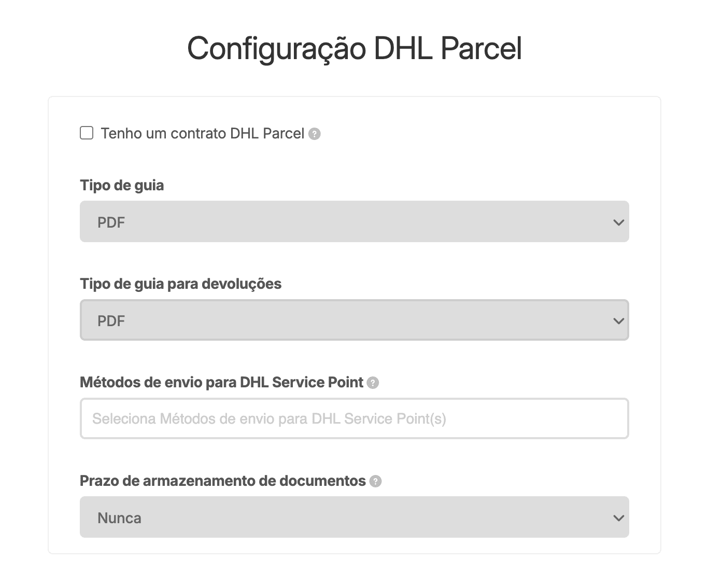Image resolution: width=708 pixels, height=588 pixels.
Task: Click the 'Nunca' selected value text
Action: (119, 518)
